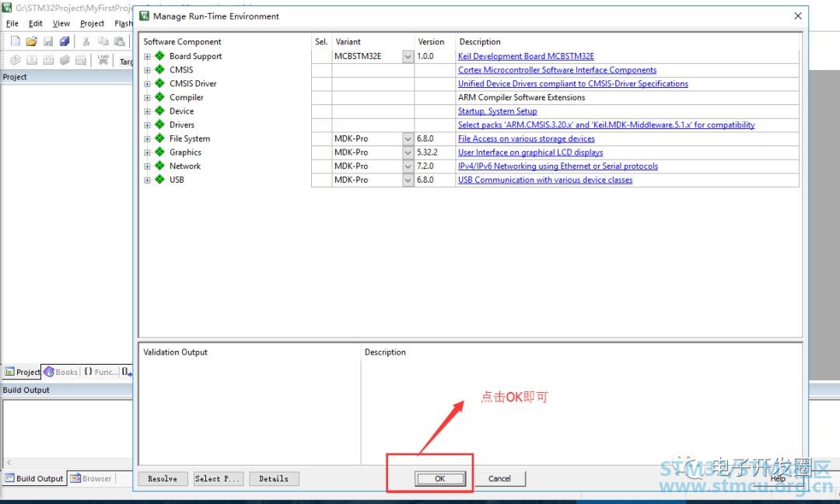The width and height of the screenshot is (840, 504).
Task: Open Graphics MDK-Pro variant dropdown
Action: coord(408,152)
